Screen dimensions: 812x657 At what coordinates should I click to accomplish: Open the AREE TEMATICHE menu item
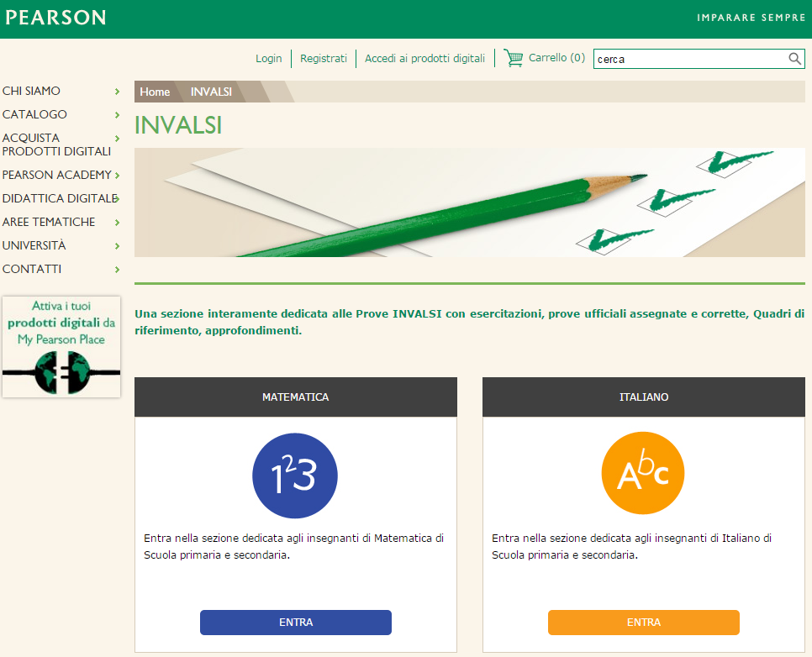tap(49, 222)
